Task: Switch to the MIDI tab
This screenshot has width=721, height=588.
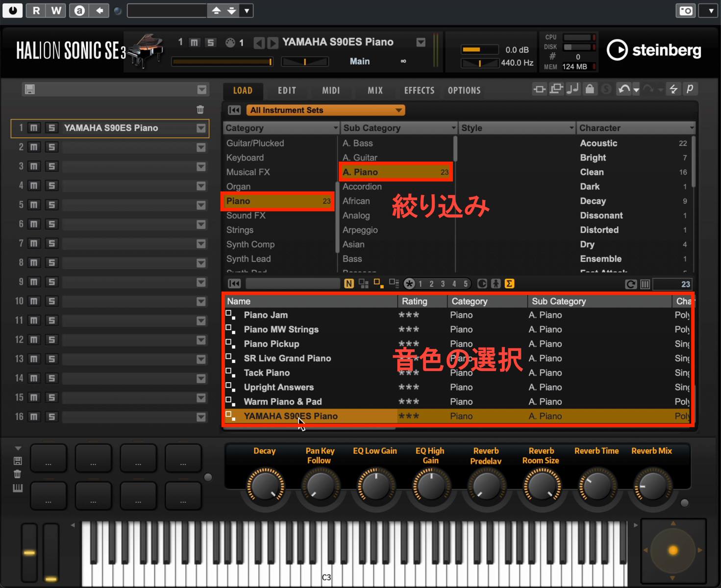Action: click(331, 90)
